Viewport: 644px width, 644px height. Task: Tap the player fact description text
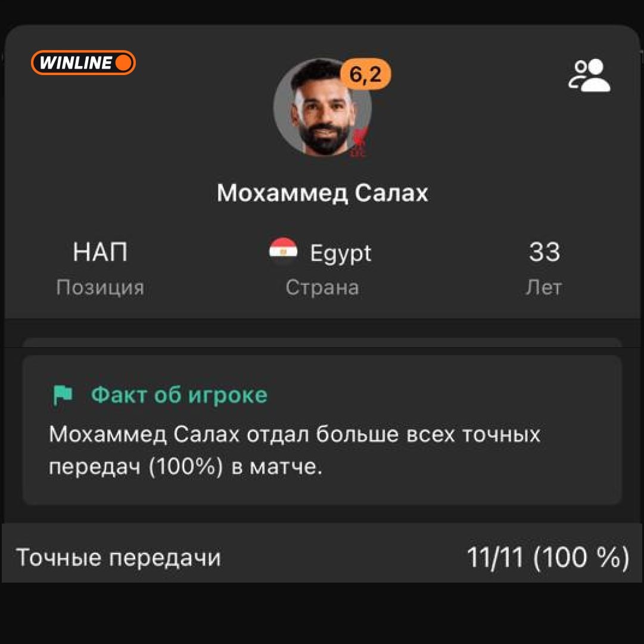(294, 450)
